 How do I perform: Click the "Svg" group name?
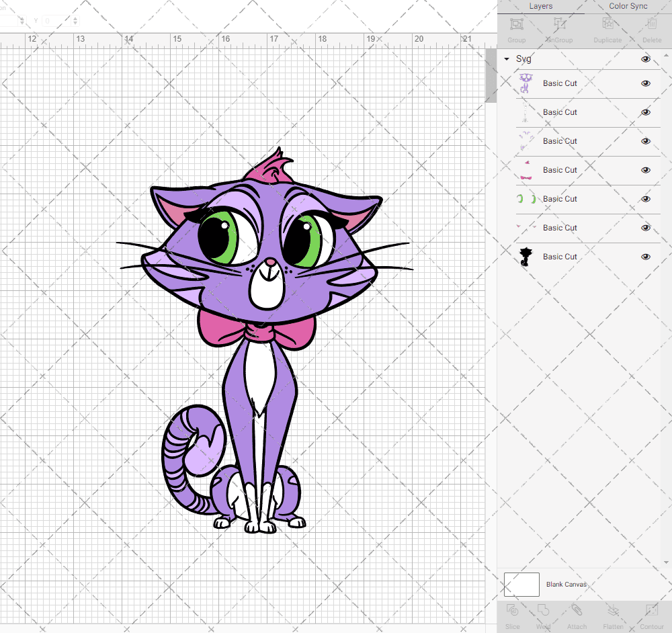[523, 59]
